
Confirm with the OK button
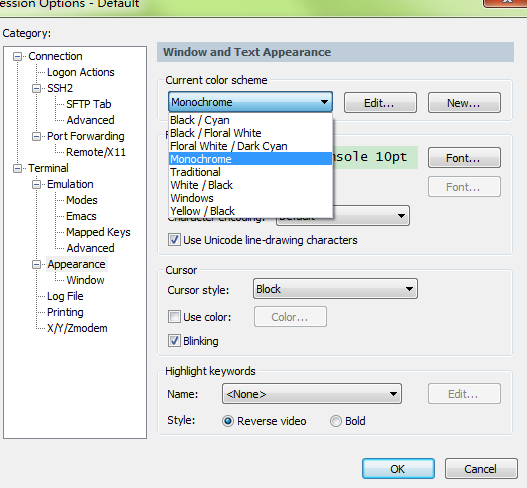(x=398, y=469)
